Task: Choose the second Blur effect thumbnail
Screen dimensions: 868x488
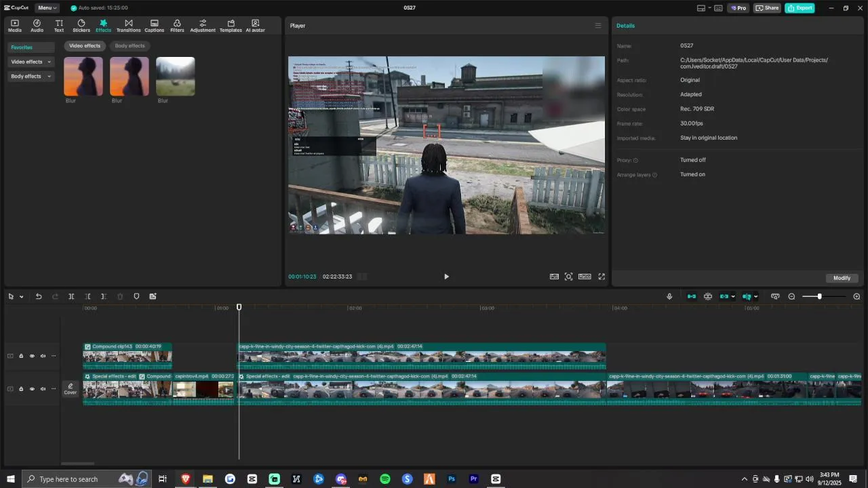Action: tap(130, 76)
